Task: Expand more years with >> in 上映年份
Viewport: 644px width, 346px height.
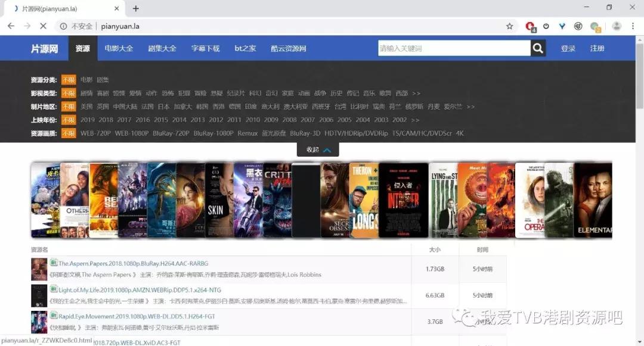Action: point(415,120)
